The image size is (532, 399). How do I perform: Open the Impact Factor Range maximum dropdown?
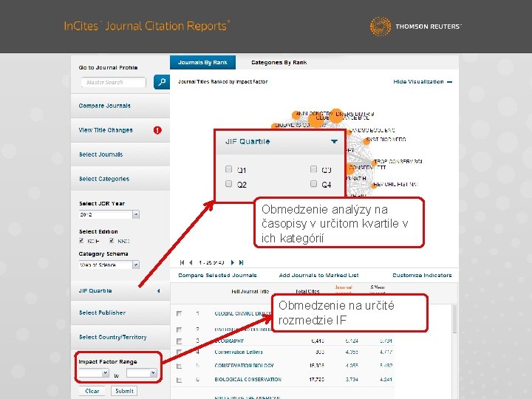(141, 373)
